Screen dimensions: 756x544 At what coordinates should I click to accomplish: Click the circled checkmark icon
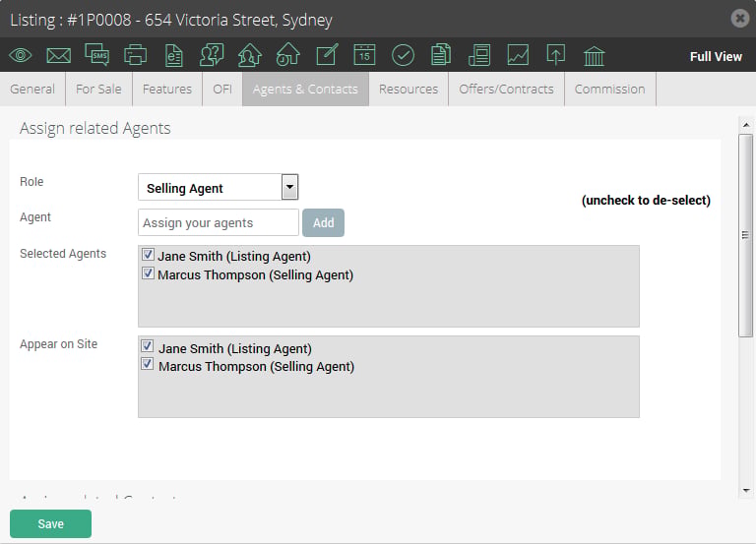(403, 55)
